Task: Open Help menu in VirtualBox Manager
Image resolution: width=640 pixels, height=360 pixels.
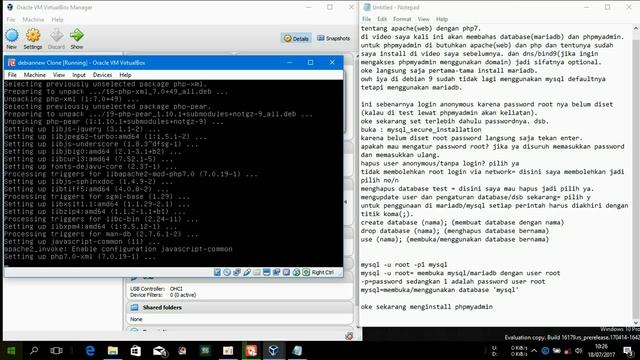Action: (58, 20)
